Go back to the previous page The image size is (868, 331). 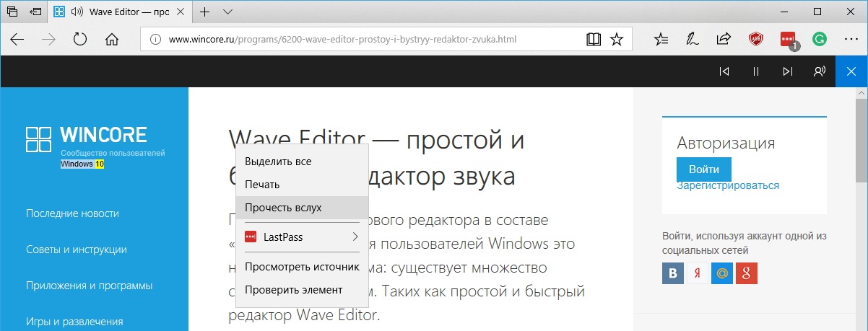tap(17, 40)
